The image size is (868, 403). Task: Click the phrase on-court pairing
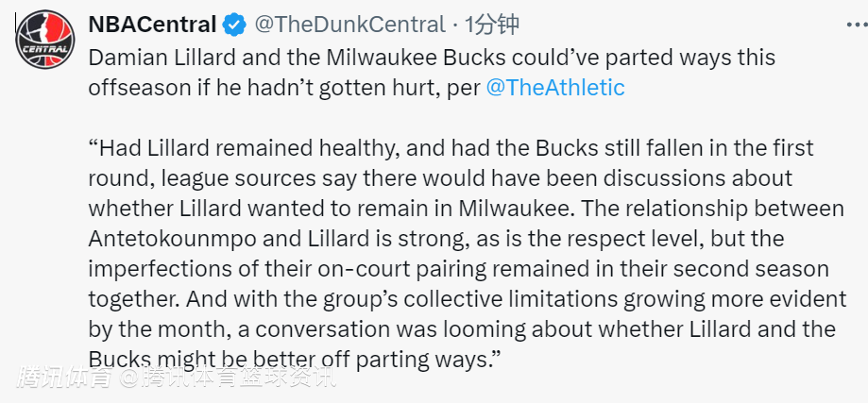click(396, 269)
